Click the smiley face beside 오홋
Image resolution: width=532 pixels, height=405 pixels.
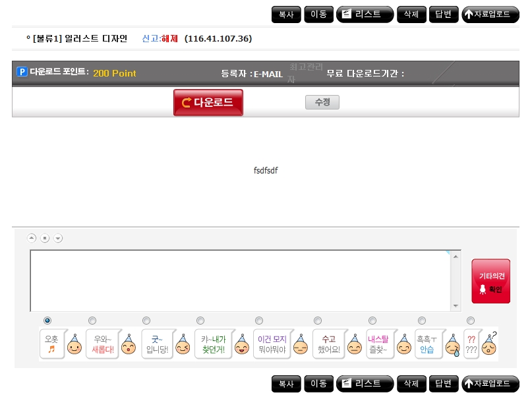(x=74, y=344)
